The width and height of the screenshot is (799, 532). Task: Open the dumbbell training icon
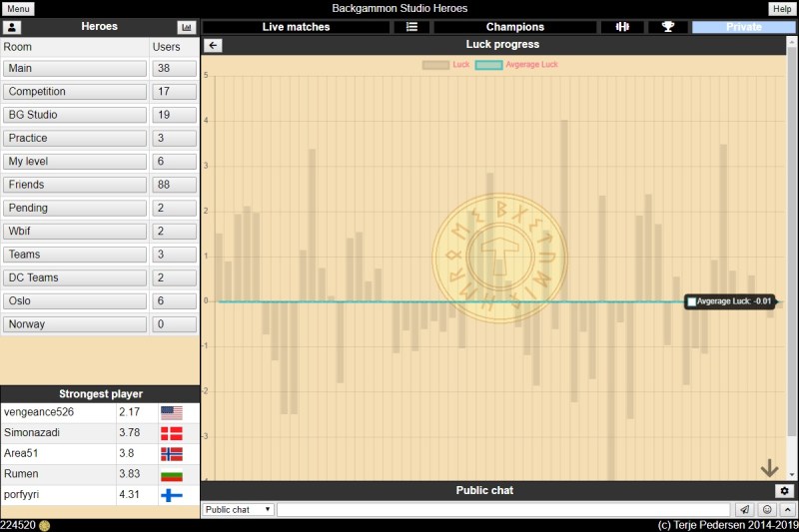(x=622, y=27)
